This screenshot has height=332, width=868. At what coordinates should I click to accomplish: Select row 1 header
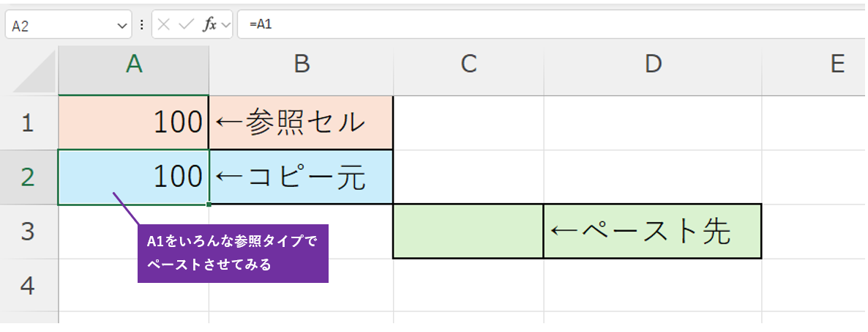pos(28,122)
